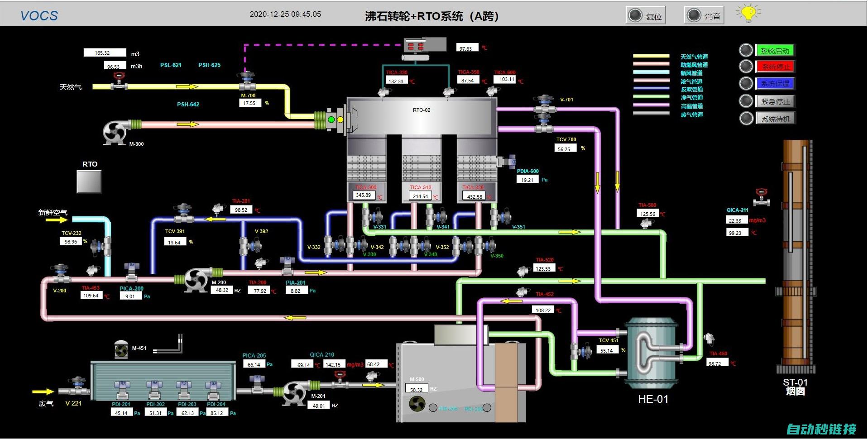Toggle the indicator beside 紧急停止
Screen dimensions: 868x439
click(x=746, y=101)
